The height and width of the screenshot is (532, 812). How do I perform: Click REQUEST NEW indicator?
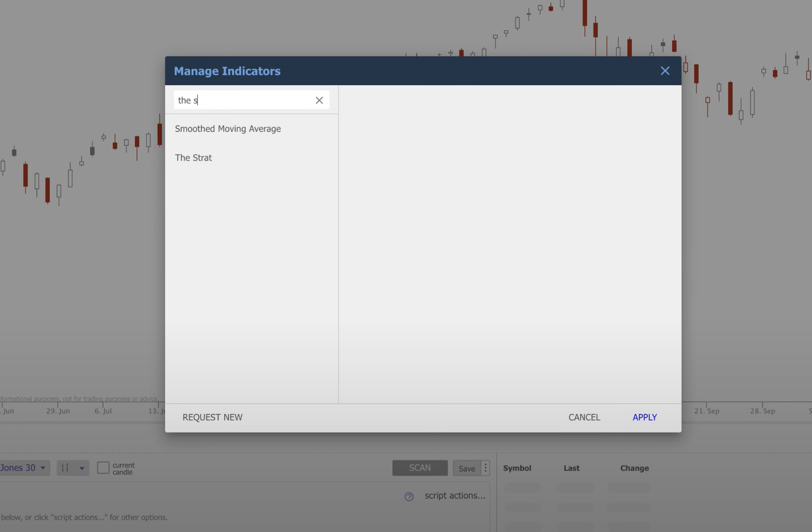(x=212, y=417)
